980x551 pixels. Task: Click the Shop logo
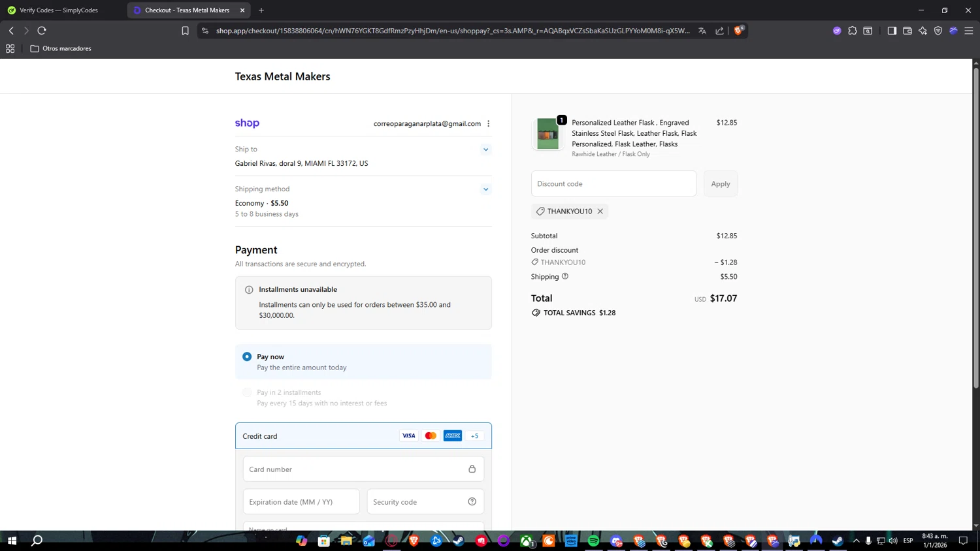(x=247, y=123)
